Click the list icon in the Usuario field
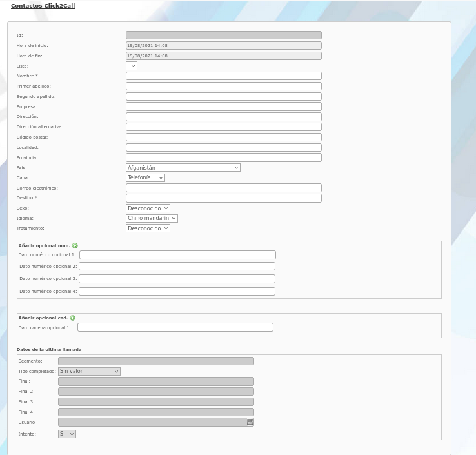 click(250, 422)
